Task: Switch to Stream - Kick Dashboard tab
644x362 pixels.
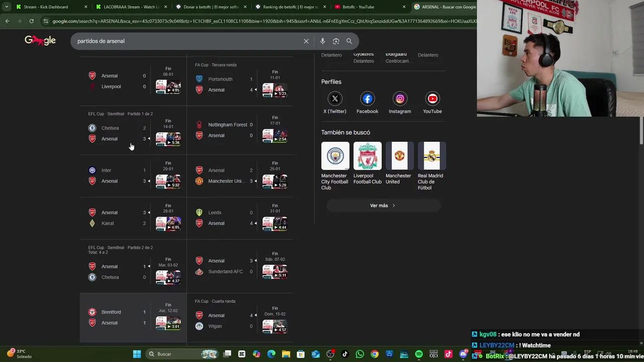Action: [51, 7]
